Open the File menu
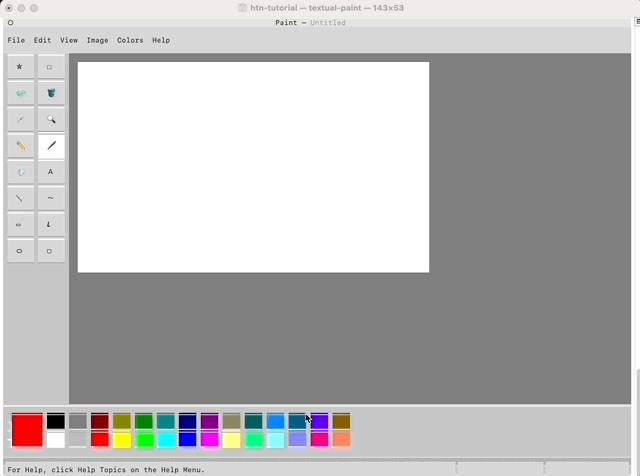640x476 pixels. point(16,41)
